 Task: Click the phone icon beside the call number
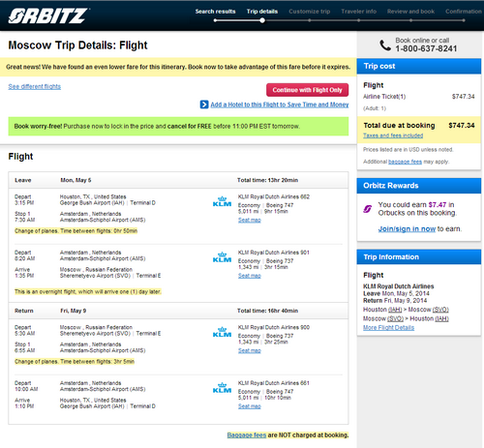tap(385, 45)
